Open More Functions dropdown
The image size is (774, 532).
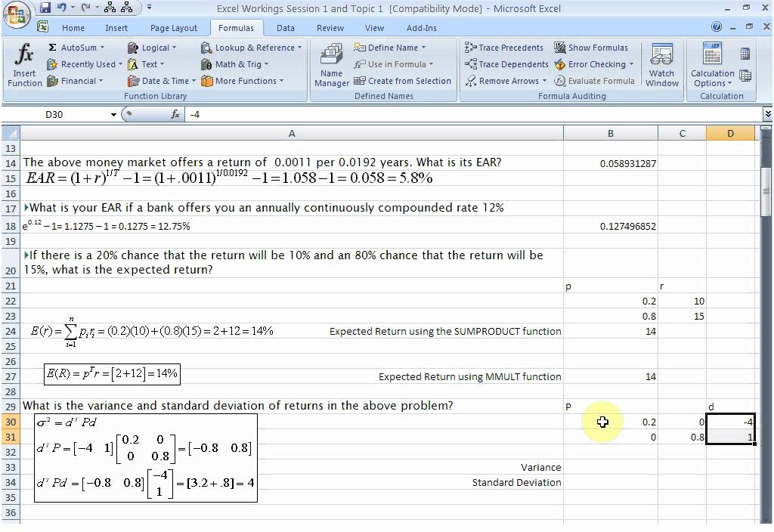(x=243, y=81)
